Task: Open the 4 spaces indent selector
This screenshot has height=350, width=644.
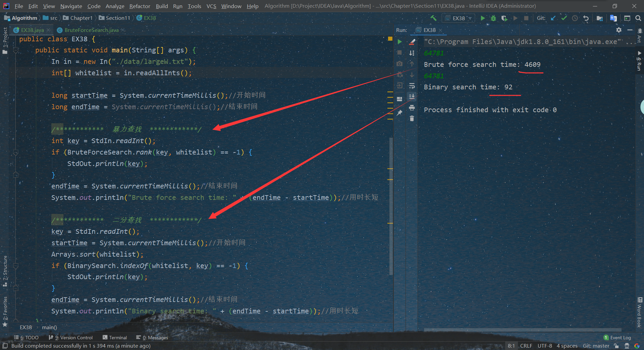Action: coord(567,346)
